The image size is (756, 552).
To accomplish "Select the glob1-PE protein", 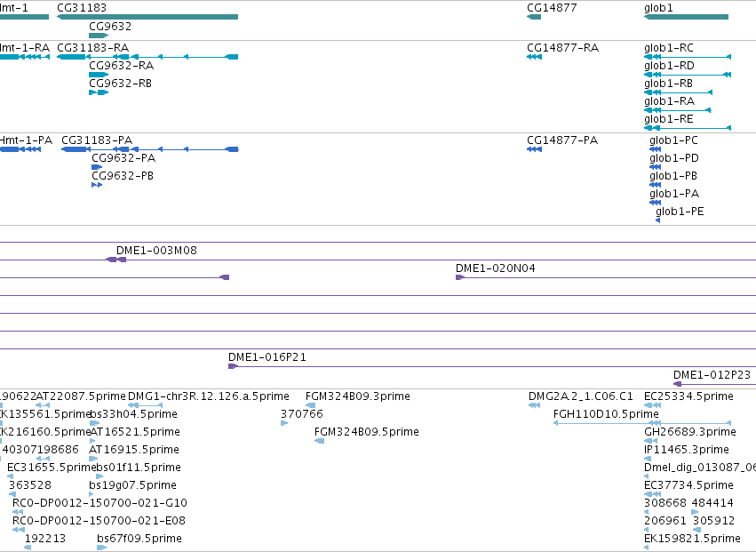I will pyautogui.click(x=657, y=221).
